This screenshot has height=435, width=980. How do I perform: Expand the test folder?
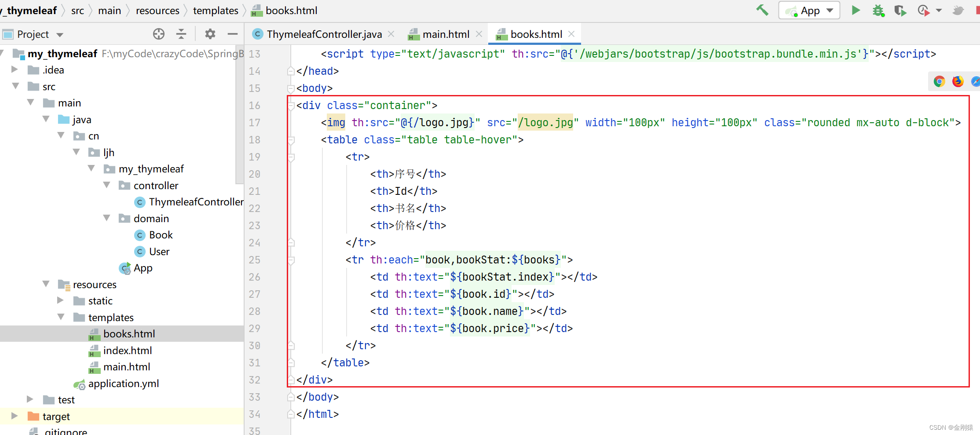pos(30,399)
